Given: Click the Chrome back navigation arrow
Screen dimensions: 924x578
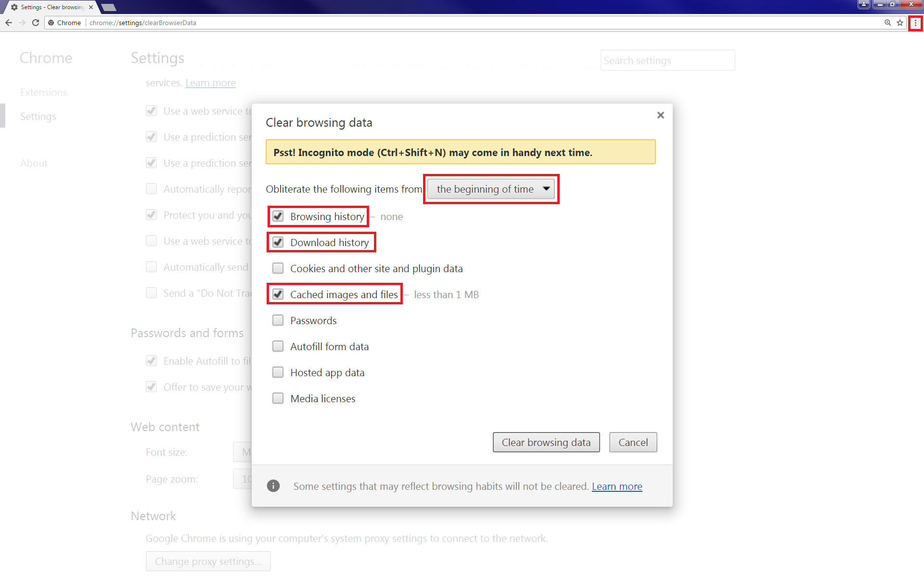Looking at the screenshot, I should click(9, 22).
